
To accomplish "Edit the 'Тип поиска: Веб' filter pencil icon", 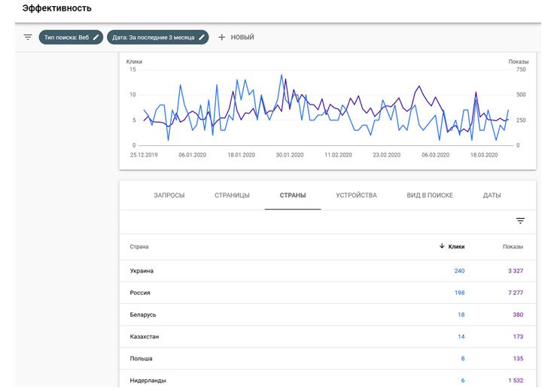I will tap(96, 37).
